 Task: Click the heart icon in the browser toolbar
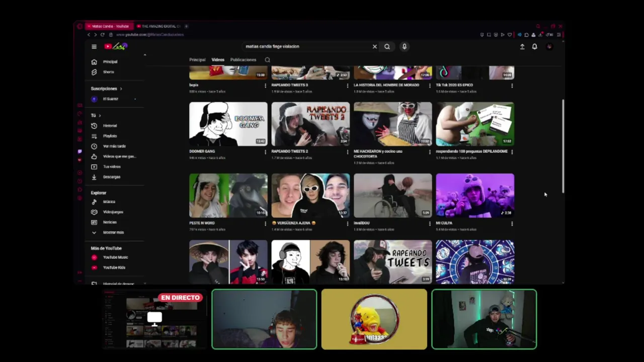[510, 35]
